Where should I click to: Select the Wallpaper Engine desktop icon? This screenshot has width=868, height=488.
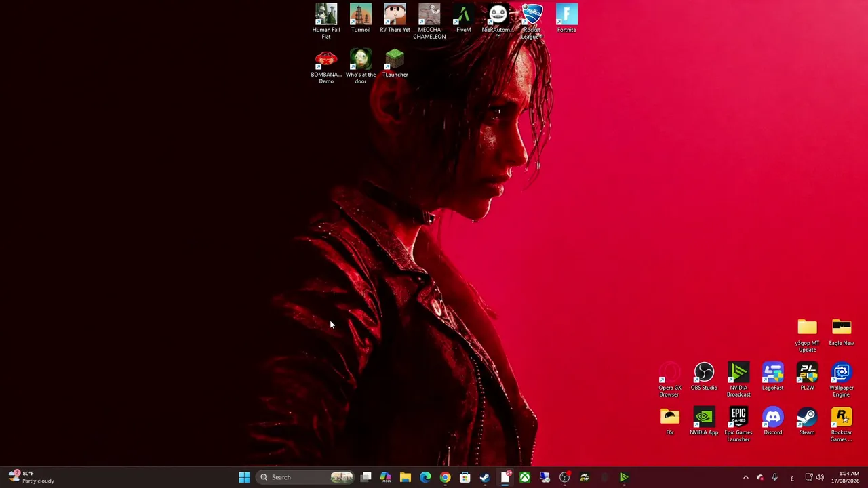(x=842, y=379)
